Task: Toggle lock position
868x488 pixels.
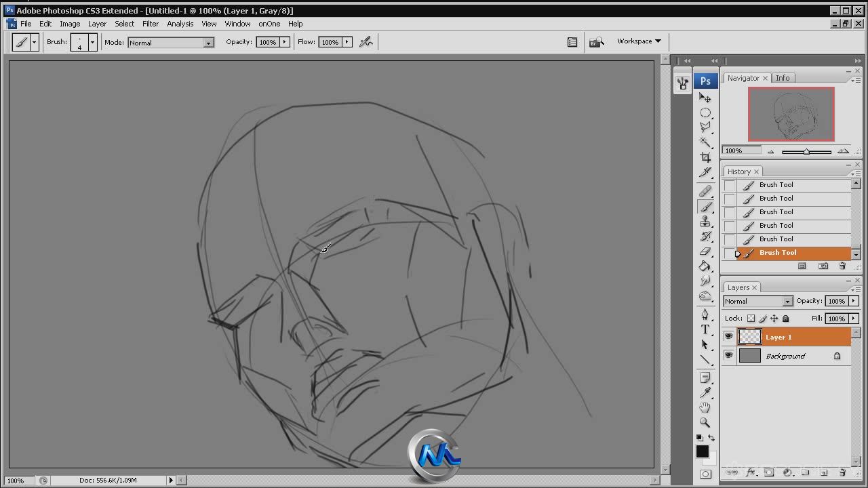Action: click(x=774, y=319)
